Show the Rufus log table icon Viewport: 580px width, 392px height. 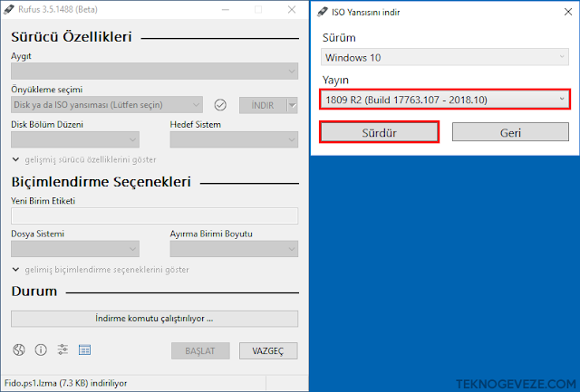click(x=84, y=349)
